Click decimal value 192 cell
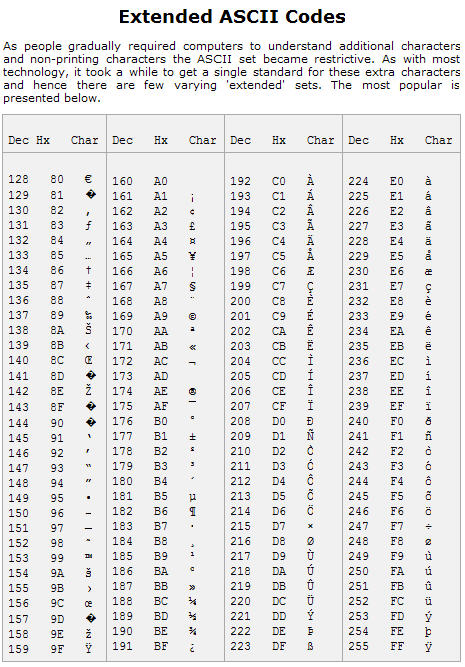 pos(240,181)
